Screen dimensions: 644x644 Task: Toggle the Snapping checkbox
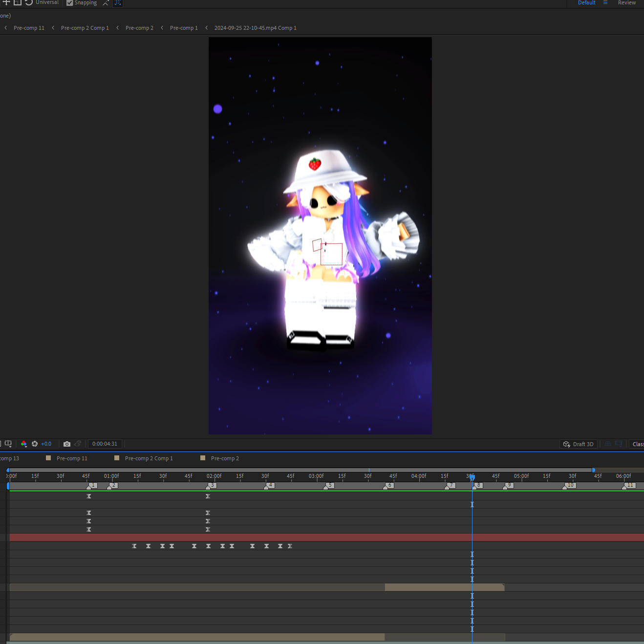coord(70,3)
